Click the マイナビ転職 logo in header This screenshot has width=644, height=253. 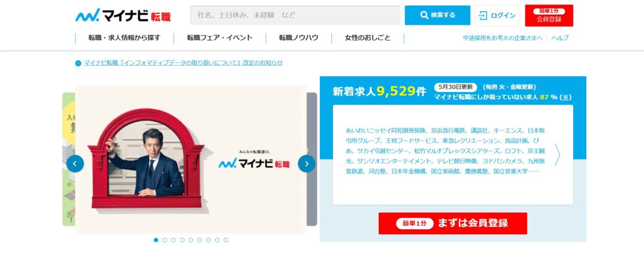click(123, 15)
